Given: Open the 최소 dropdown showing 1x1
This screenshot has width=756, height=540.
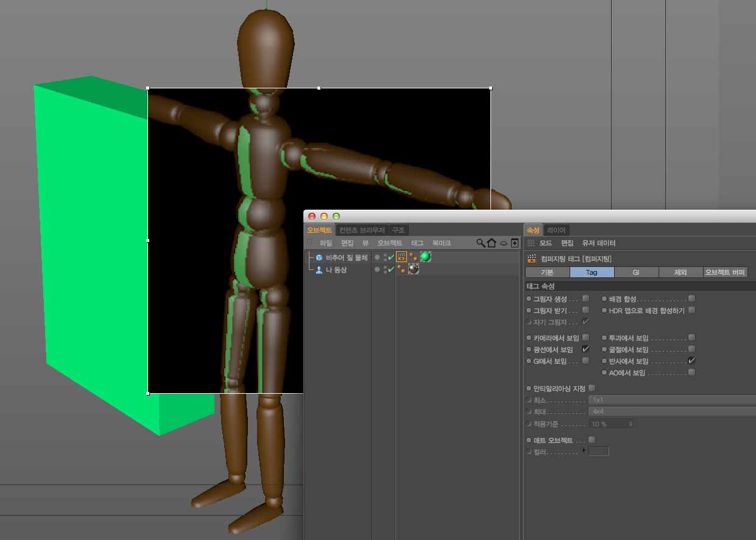Looking at the screenshot, I should [x=672, y=400].
